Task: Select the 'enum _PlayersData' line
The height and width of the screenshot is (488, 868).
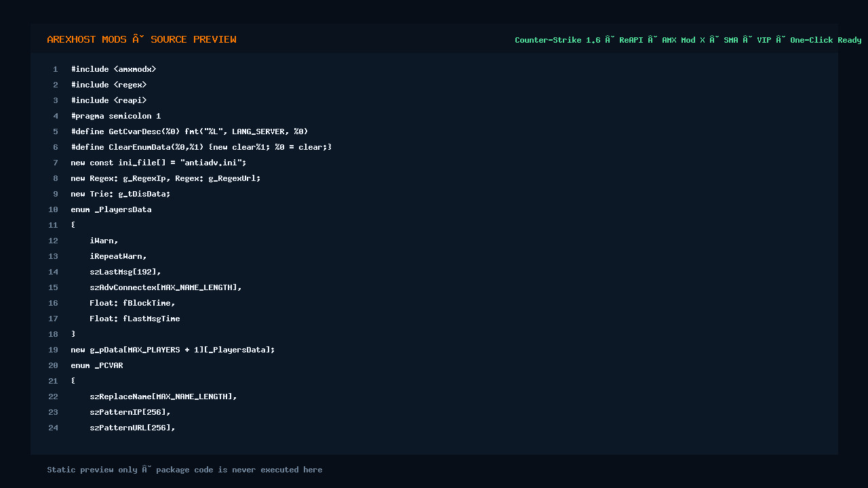Action: click(111, 209)
